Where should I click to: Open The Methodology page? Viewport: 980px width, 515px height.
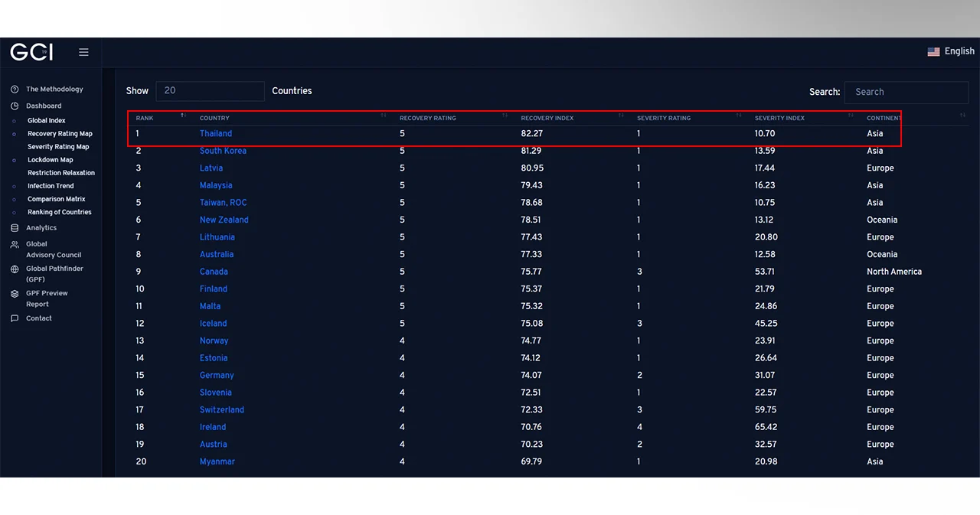[54, 90]
